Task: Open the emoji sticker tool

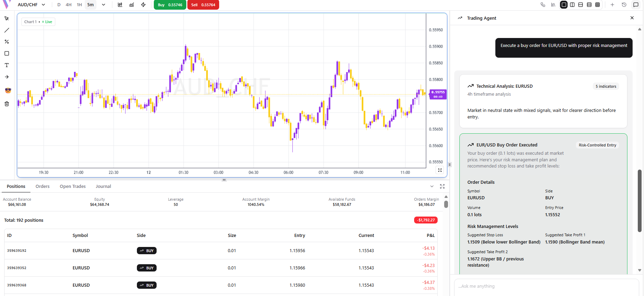Action: pos(8,90)
